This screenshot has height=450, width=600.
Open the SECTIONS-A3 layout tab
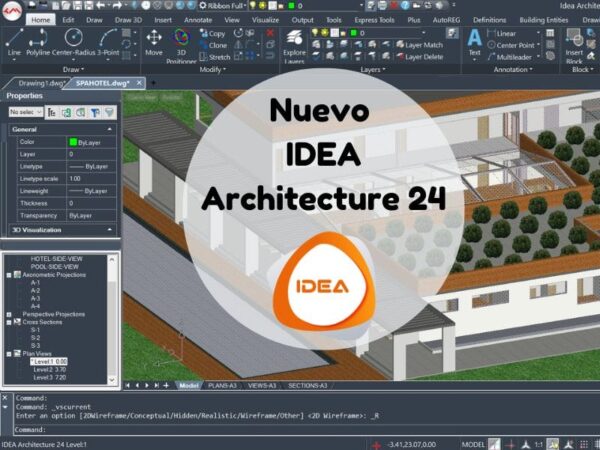pos(307,385)
